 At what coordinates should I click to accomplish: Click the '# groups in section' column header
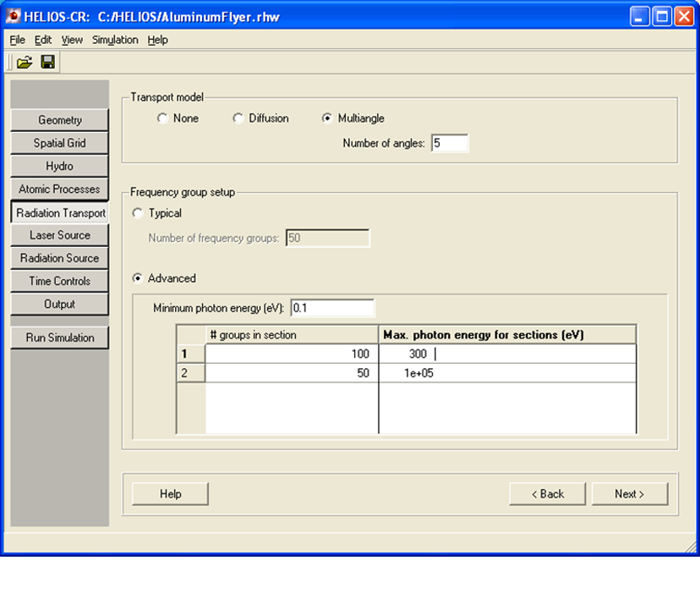(292, 335)
